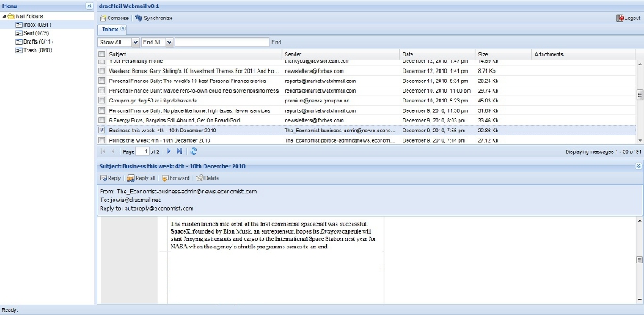Collapse the message preview panel
Image resolution: width=644 pixels, height=315 pixels.
638,166
